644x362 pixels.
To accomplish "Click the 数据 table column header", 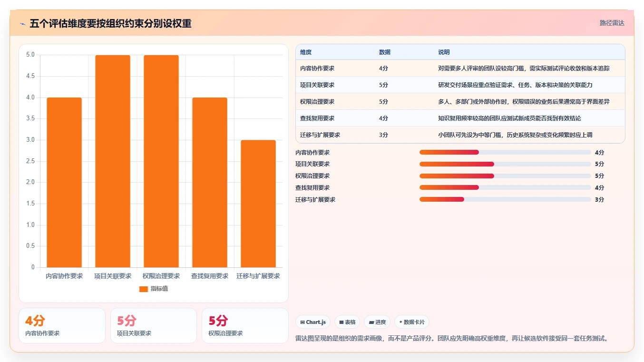I will click(385, 52).
